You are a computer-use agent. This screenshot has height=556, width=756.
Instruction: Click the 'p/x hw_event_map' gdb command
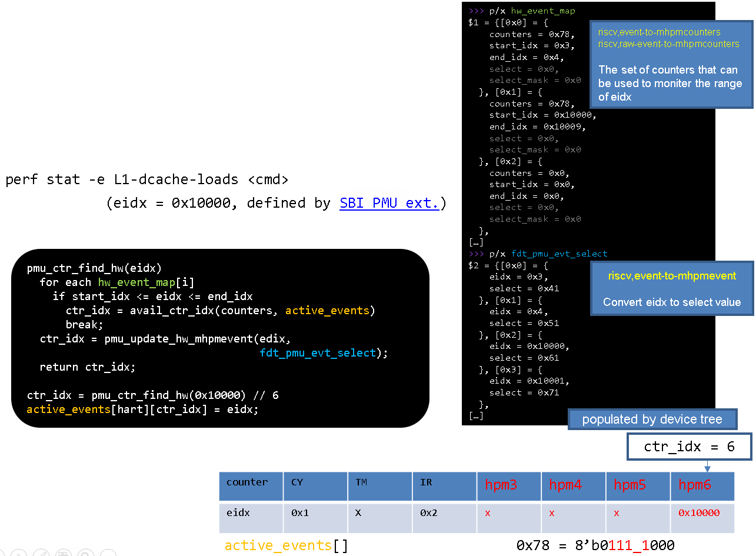coord(532,11)
